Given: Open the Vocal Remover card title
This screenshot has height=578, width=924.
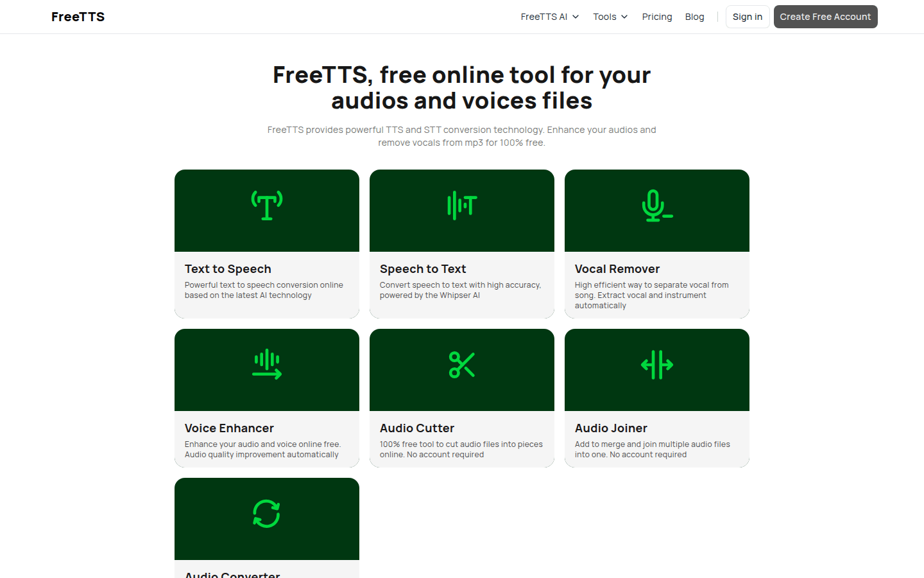Looking at the screenshot, I should 617,269.
